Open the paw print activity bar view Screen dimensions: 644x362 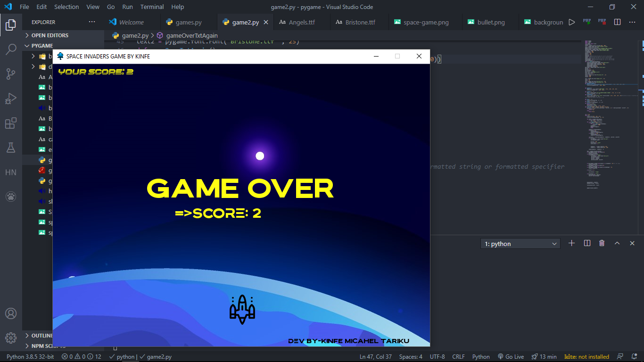(11, 197)
